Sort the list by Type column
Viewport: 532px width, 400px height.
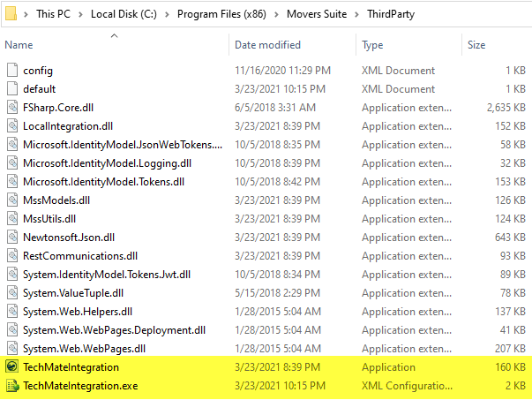point(372,45)
